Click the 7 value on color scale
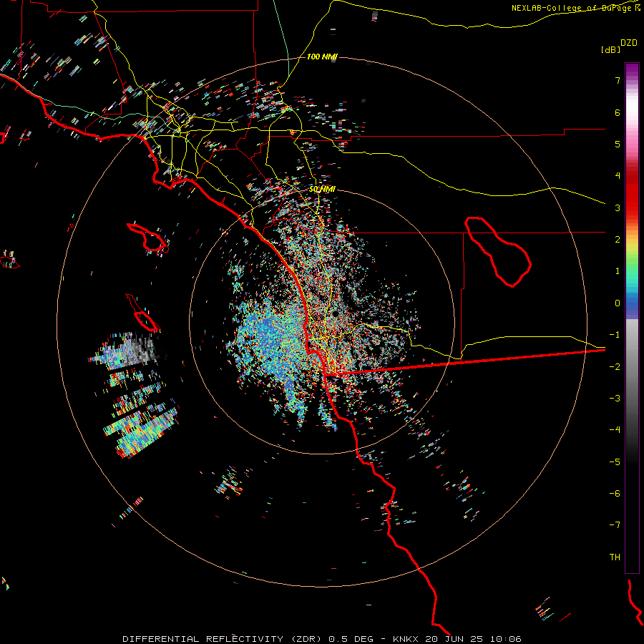This screenshot has height=644, width=644. coord(618,81)
